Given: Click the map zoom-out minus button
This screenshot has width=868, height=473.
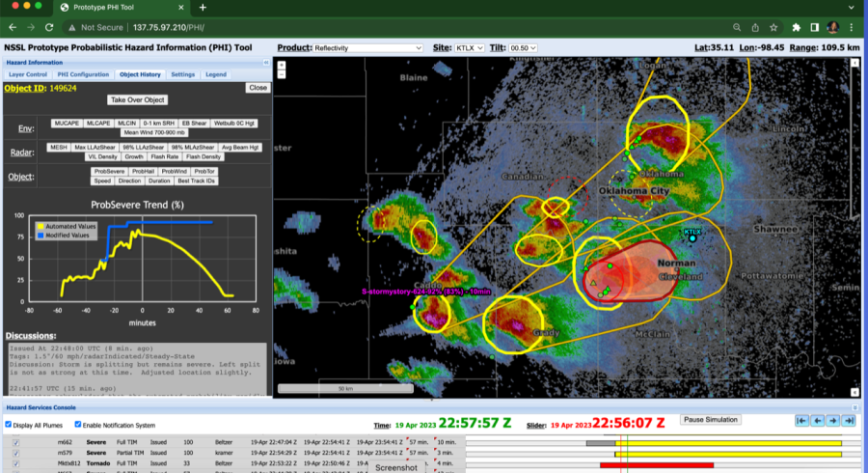Looking at the screenshot, I should tap(281, 73).
